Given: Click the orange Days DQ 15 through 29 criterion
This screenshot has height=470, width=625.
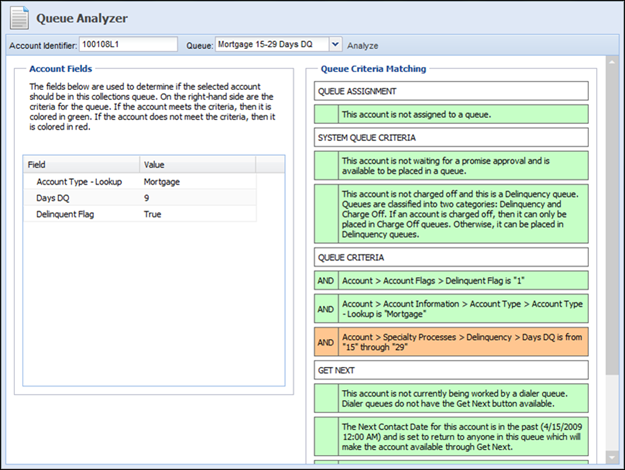Looking at the screenshot, I should pyautogui.click(x=451, y=342).
